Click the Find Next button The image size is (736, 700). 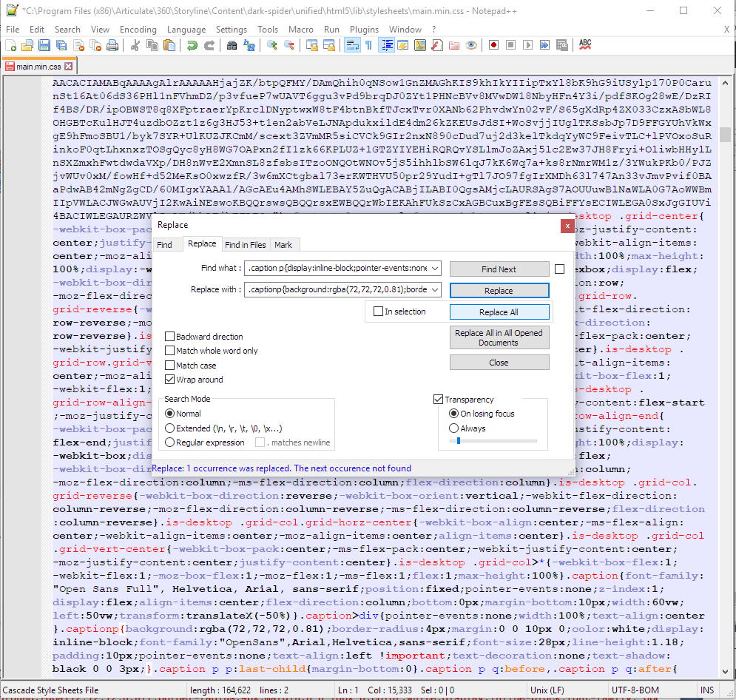[499, 269]
